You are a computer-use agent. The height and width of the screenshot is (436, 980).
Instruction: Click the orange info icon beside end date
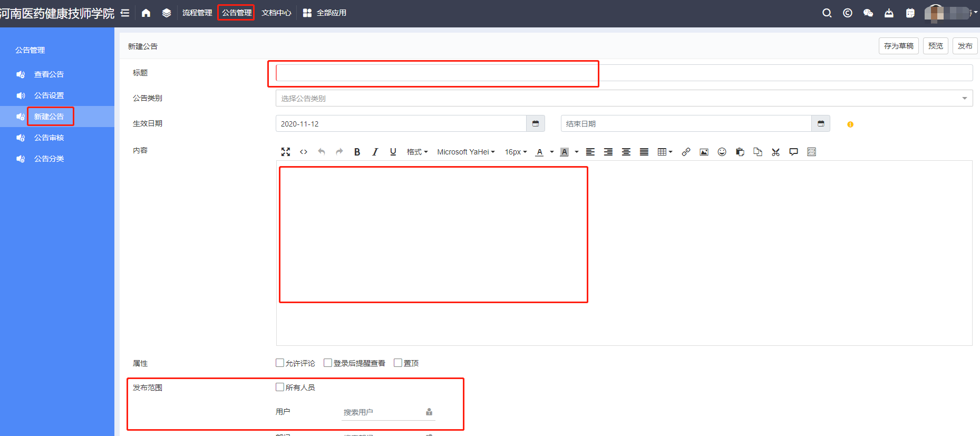(x=850, y=124)
